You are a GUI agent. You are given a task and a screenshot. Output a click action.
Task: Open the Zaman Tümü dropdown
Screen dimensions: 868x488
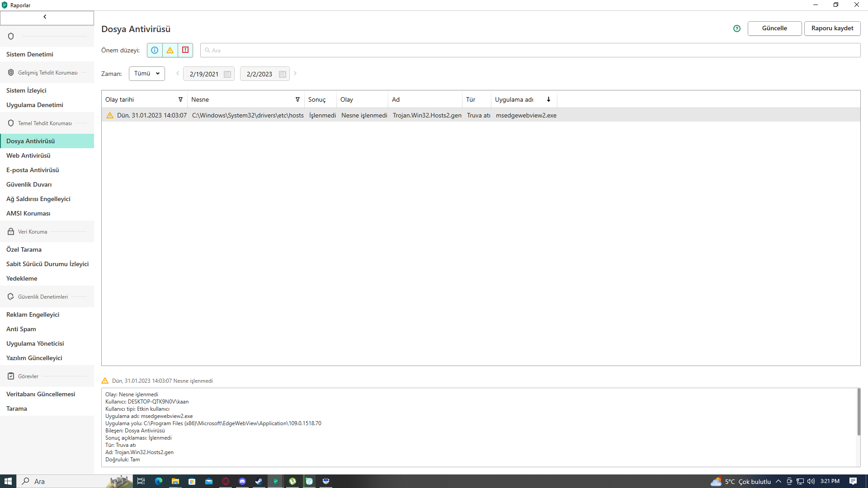(147, 74)
